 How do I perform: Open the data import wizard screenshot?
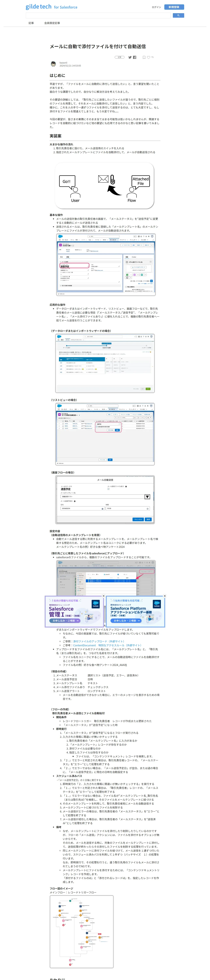pos(105,363)
